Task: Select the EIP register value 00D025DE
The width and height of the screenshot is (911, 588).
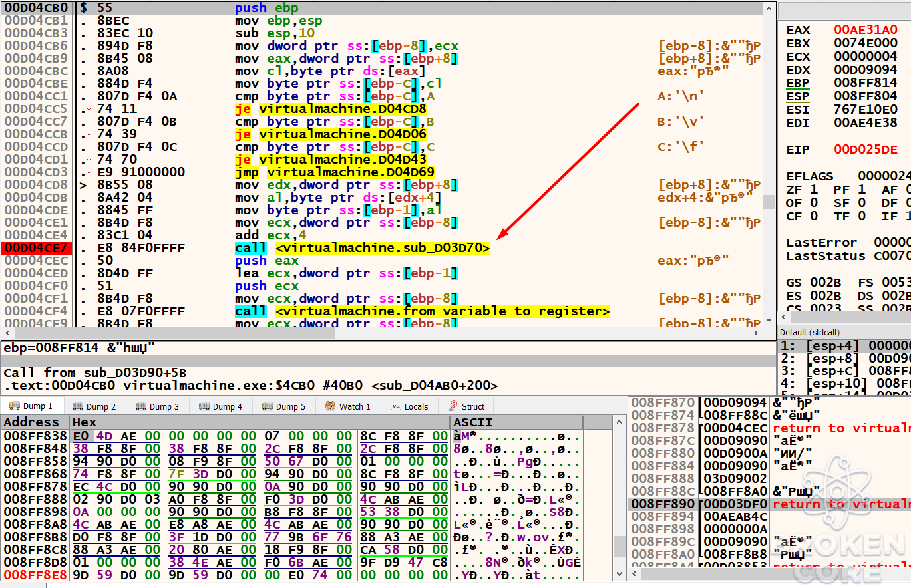Action: (x=866, y=150)
